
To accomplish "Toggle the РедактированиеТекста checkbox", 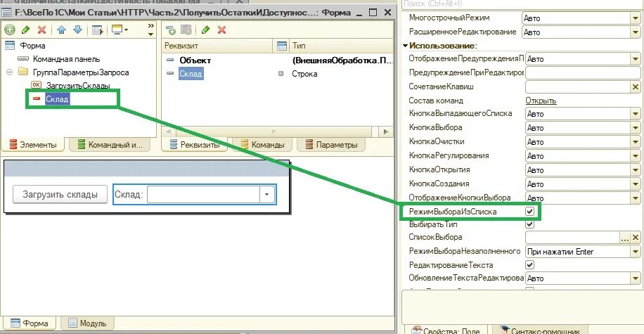I will point(530,264).
